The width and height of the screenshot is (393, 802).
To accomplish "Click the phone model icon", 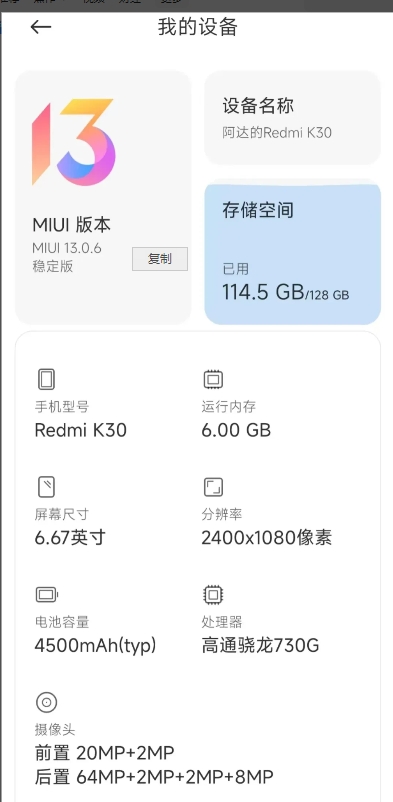I will click(x=47, y=380).
